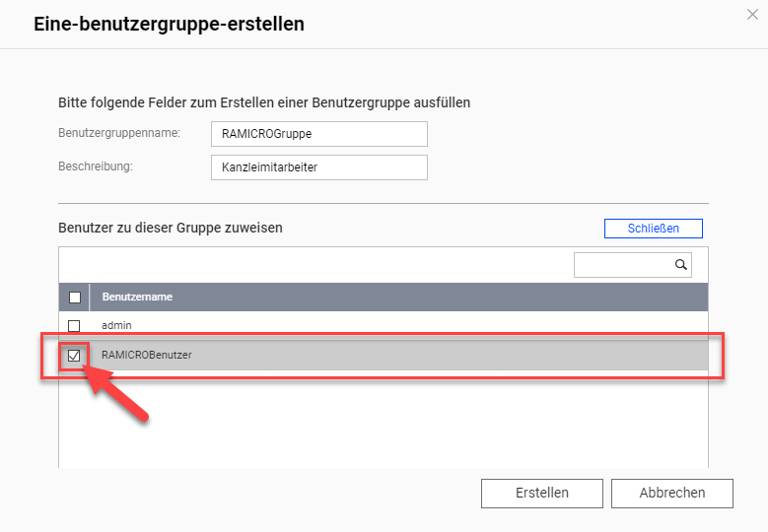Select the admin row name
Viewport: 768px width, 532px height.
(x=116, y=325)
